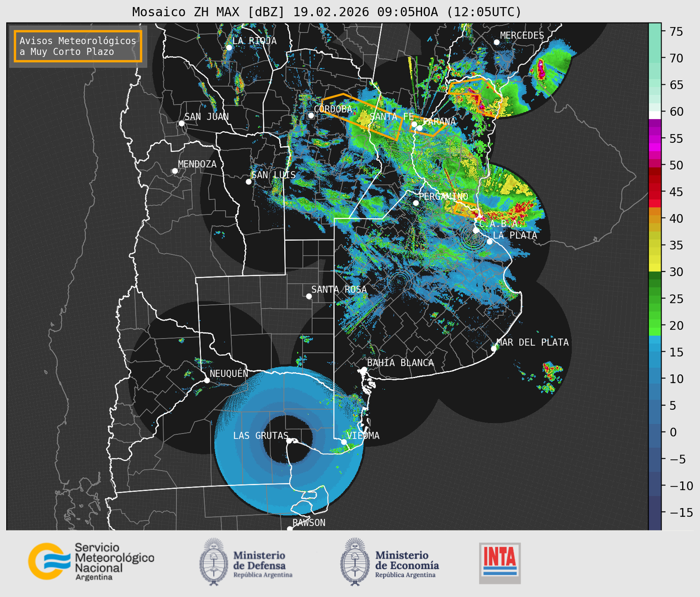The width and height of the screenshot is (700, 597).
Task: Click the Mar del Plata city marker
Action: (x=493, y=349)
